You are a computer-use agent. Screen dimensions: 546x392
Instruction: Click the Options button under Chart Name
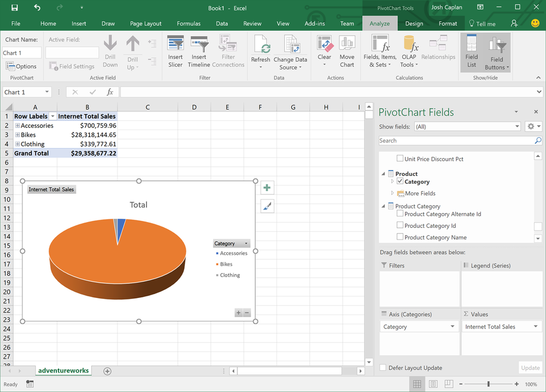[x=21, y=66]
